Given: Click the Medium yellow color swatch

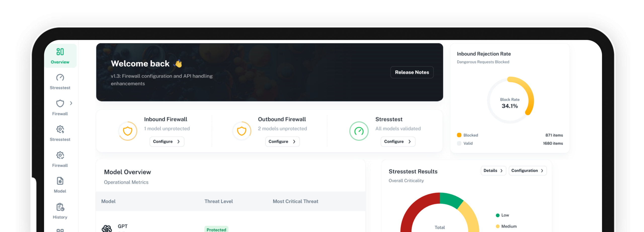Looking at the screenshot, I should pos(497,226).
